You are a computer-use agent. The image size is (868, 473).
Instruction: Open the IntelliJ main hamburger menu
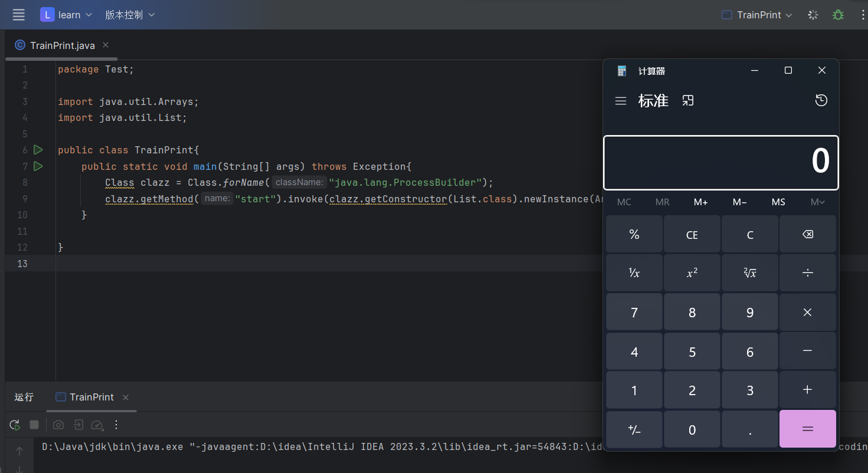[19, 15]
